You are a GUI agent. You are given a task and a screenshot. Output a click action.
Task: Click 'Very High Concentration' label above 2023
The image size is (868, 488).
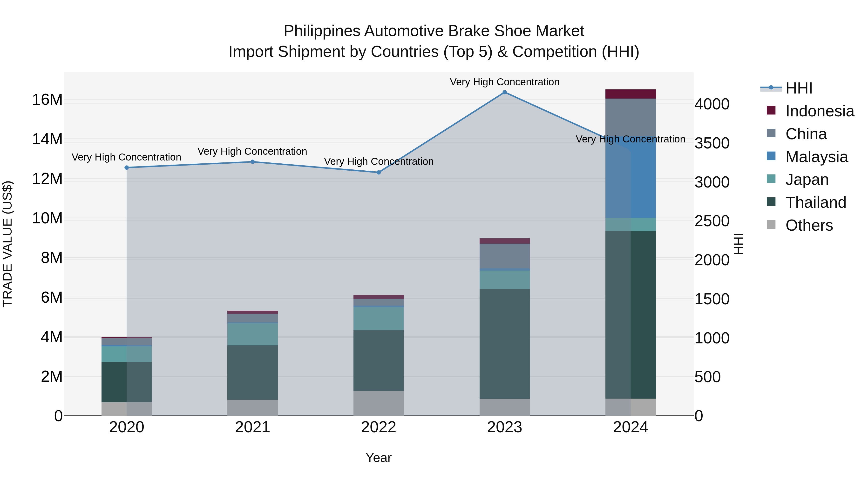[504, 82]
